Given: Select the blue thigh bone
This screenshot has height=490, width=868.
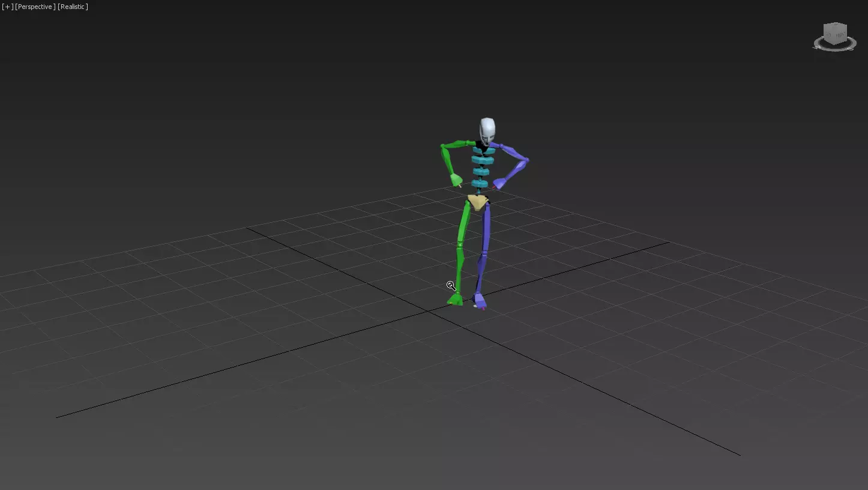Looking at the screenshot, I should click(486, 227).
